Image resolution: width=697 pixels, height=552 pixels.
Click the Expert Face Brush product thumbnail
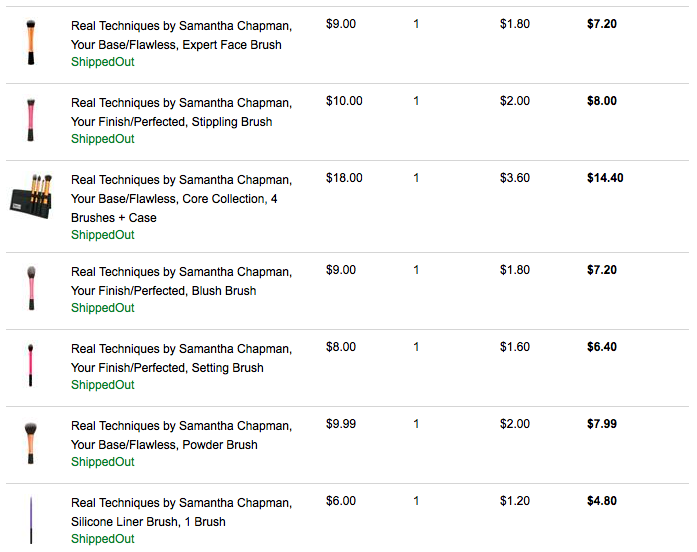(x=30, y=43)
